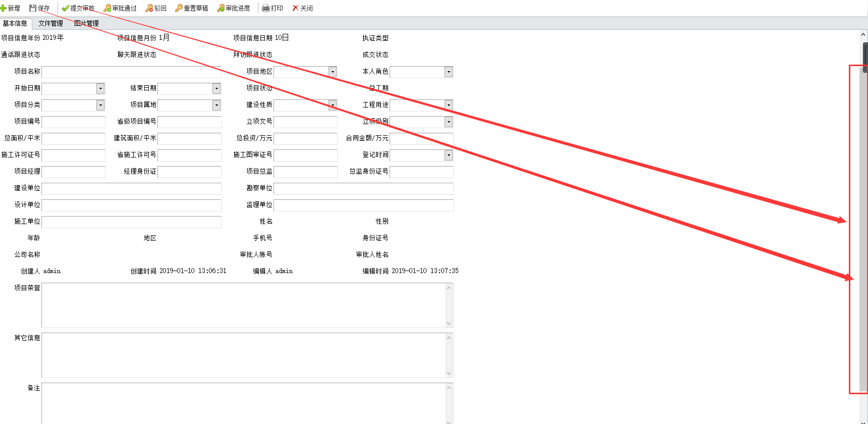Screen dimensions: 868x424
Task: Expand the 项目属地 dropdown
Action: tap(216, 105)
